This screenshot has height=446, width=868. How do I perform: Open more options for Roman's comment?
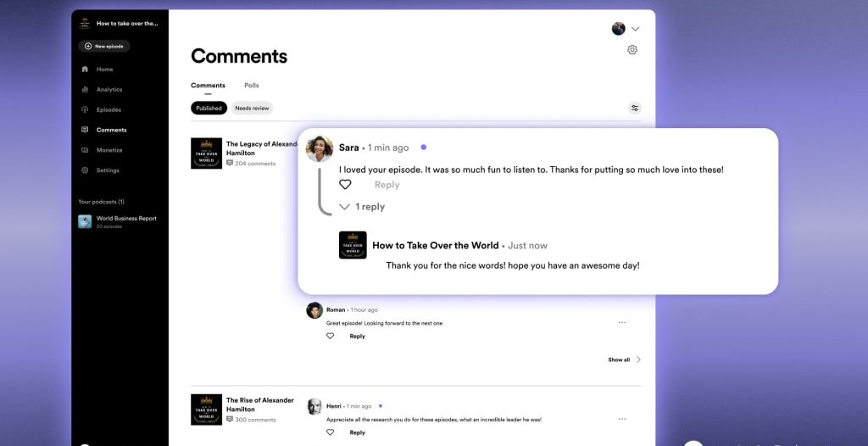pyautogui.click(x=622, y=323)
